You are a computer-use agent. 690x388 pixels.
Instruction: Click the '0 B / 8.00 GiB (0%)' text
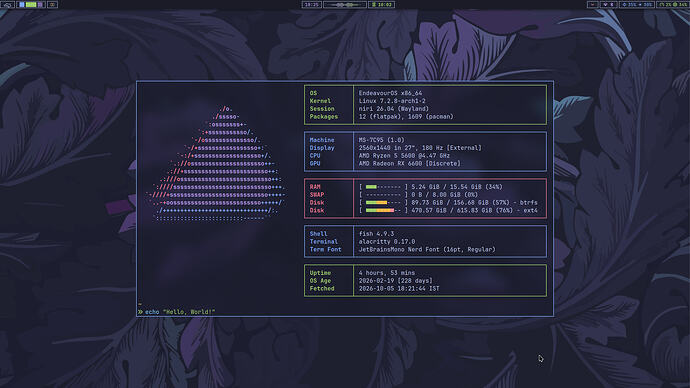point(444,195)
